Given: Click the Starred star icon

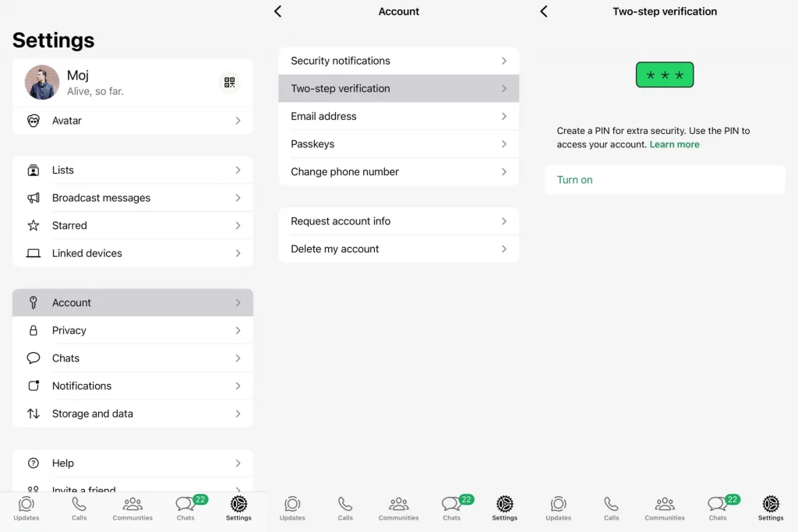Looking at the screenshot, I should pos(34,226).
